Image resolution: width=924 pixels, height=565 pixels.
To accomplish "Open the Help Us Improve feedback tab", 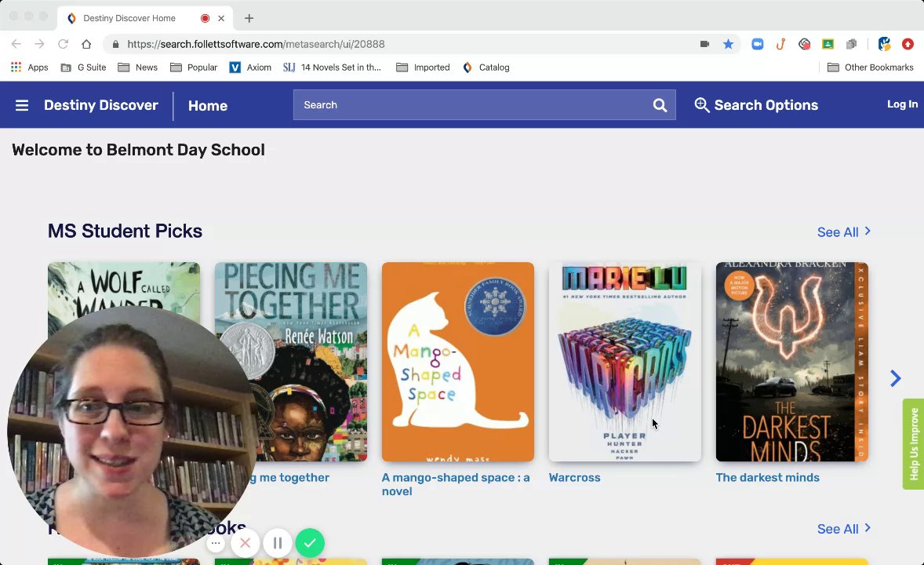I will pos(913,444).
